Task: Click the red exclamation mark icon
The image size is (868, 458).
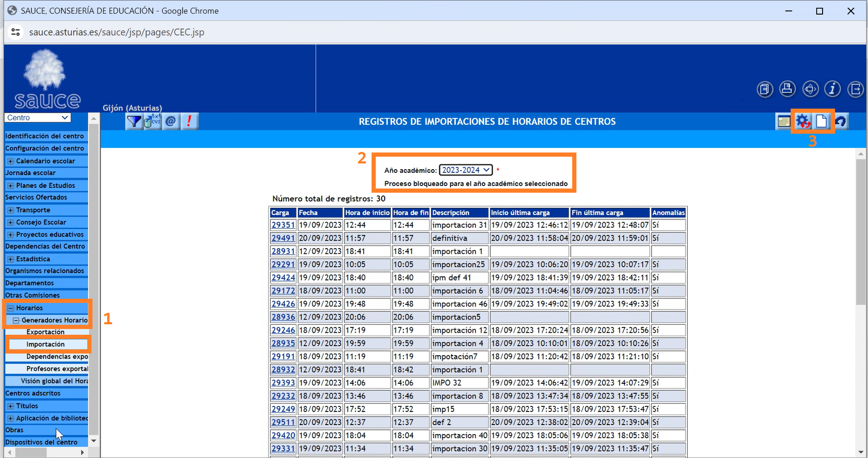Action: click(189, 122)
